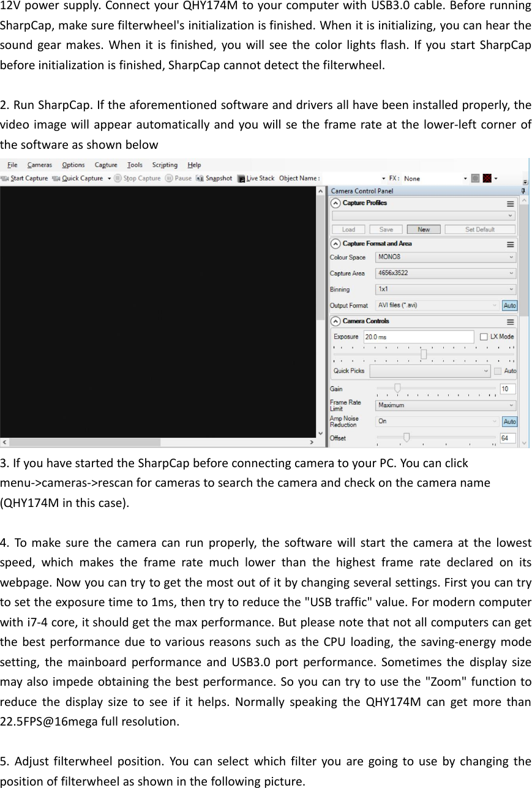The image size is (532, 788).
Task: Open the Frame Rate Limit Maximum dropdown
Action: pyautogui.click(x=446, y=405)
